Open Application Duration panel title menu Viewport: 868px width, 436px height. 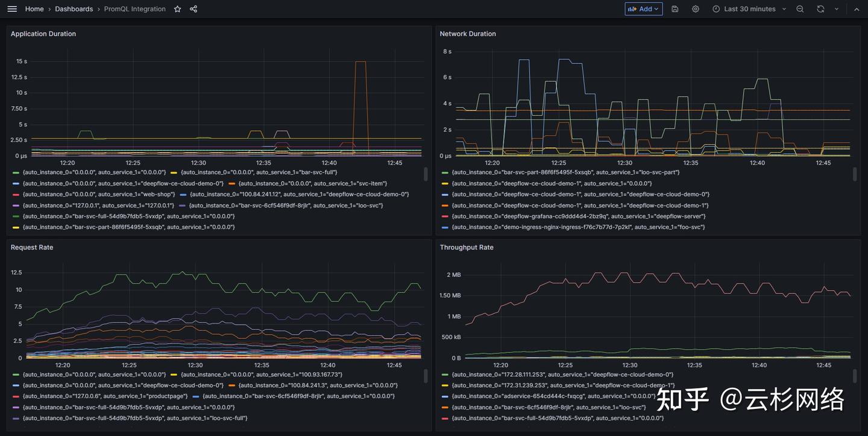click(x=43, y=34)
